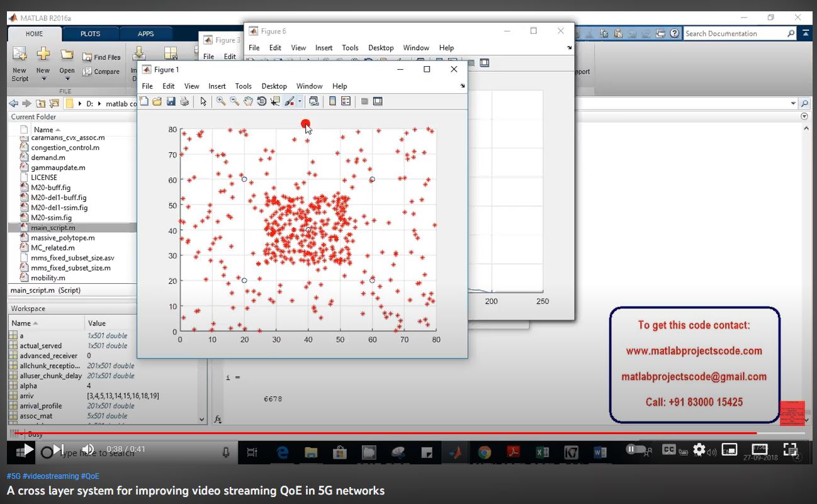Open Figure 6 Desktop menu
Screen dimensions: 817x504
tap(381, 48)
